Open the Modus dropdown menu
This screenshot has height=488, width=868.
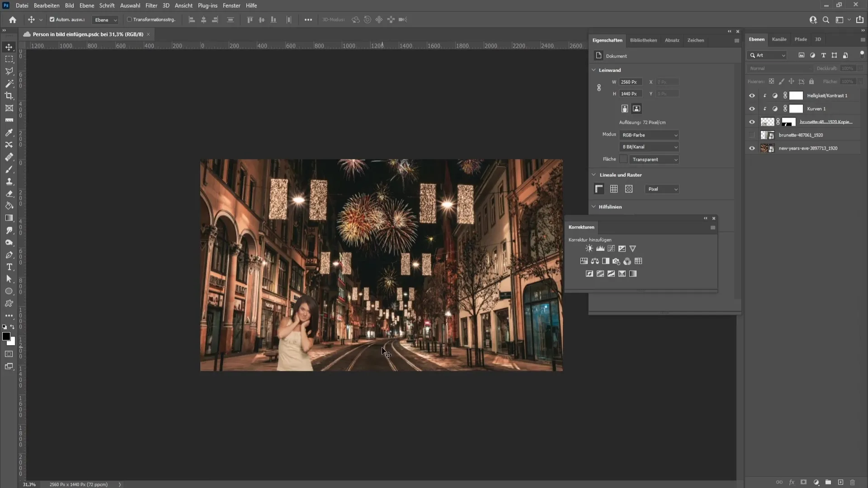pyautogui.click(x=649, y=134)
